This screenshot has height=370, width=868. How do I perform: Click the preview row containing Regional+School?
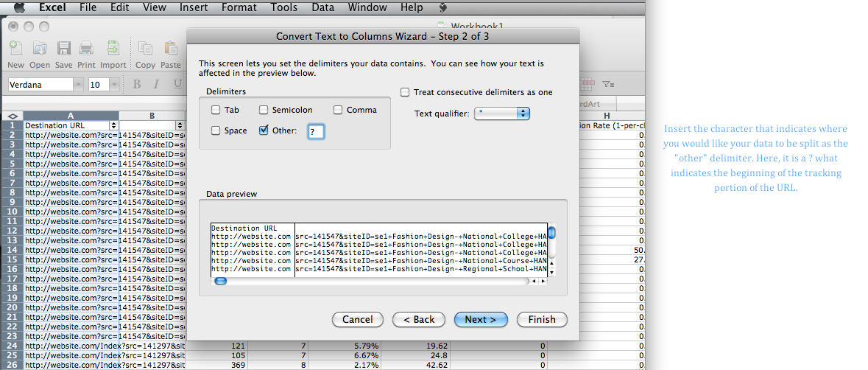(x=379, y=268)
